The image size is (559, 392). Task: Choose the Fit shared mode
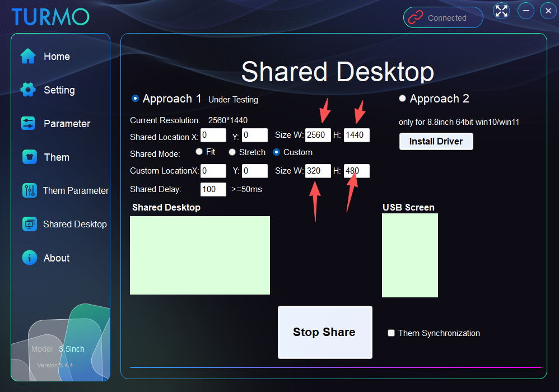point(199,152)
